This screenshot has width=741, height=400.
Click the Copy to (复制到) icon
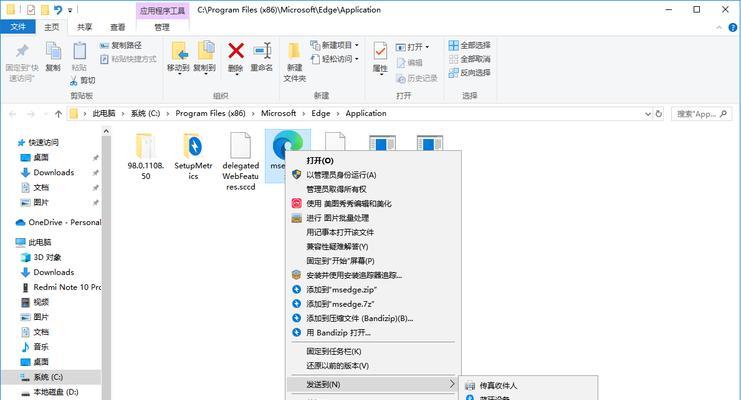205,51
